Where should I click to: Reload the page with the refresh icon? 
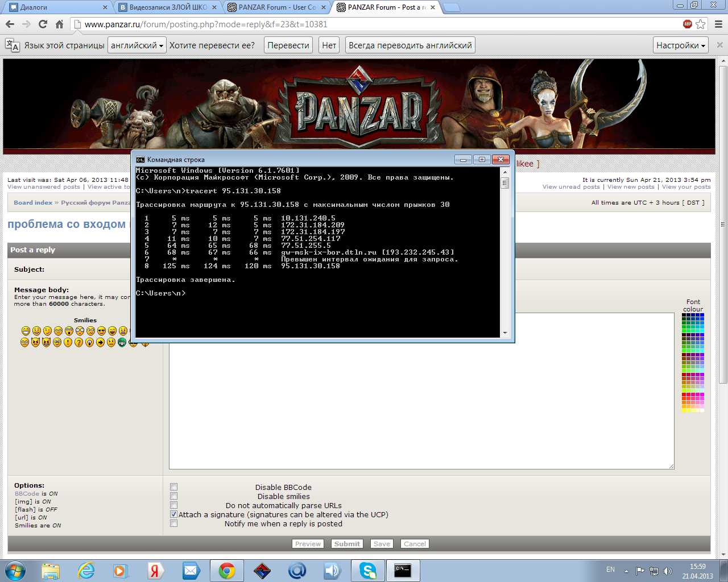click(x=43, y=24)
